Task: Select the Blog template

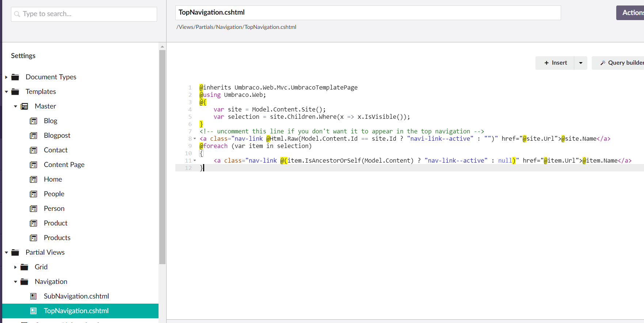Action: pos(50,121)
